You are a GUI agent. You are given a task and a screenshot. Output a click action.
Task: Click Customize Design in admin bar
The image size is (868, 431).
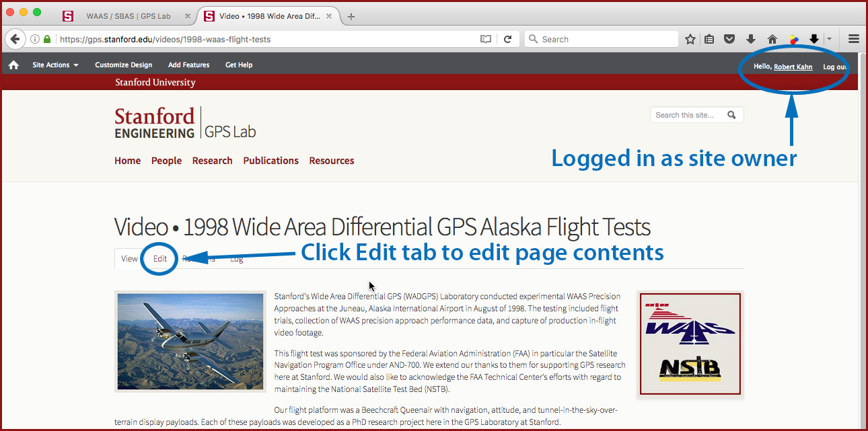[123, 65]
